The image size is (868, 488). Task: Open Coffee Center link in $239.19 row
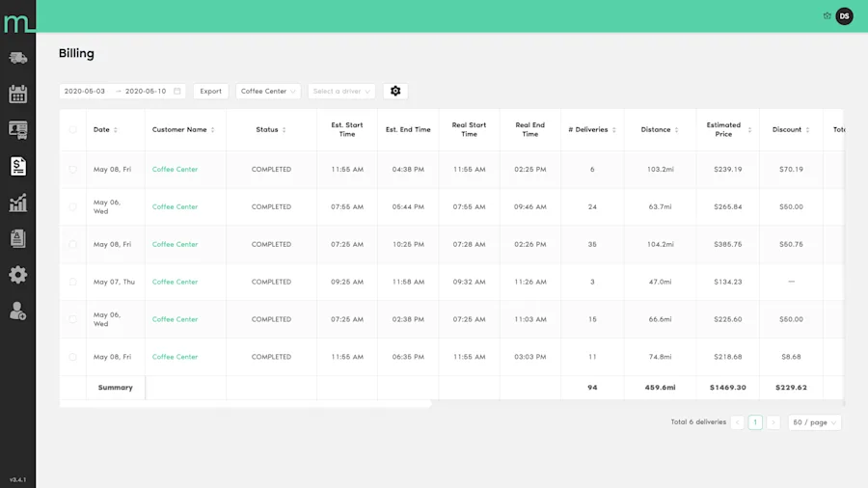pos(175,170)
